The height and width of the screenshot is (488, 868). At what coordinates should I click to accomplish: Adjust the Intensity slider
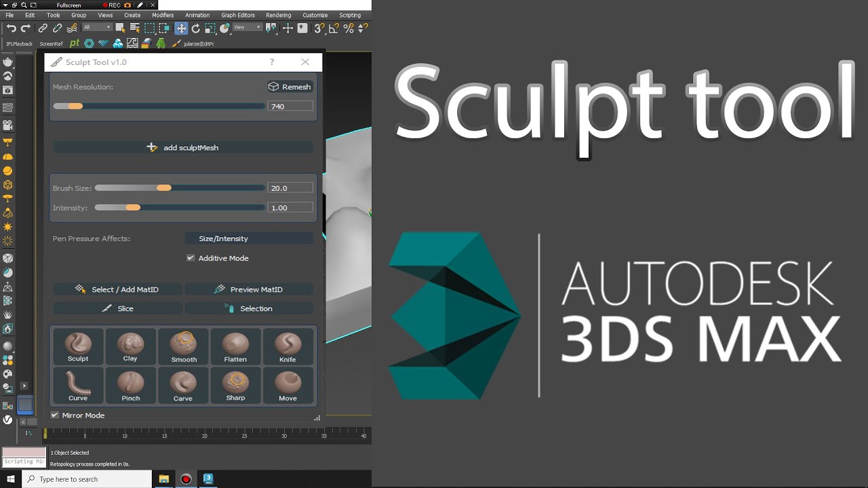180,207
